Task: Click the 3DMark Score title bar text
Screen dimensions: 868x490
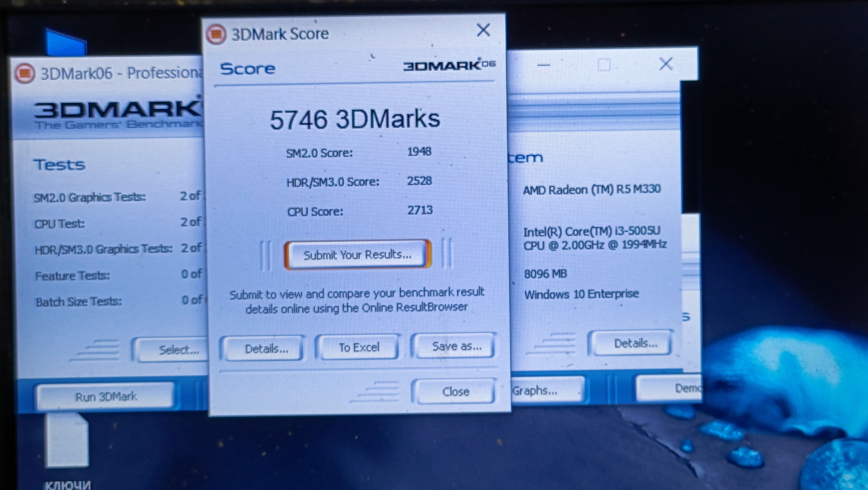Action: [x=280, y=34]
